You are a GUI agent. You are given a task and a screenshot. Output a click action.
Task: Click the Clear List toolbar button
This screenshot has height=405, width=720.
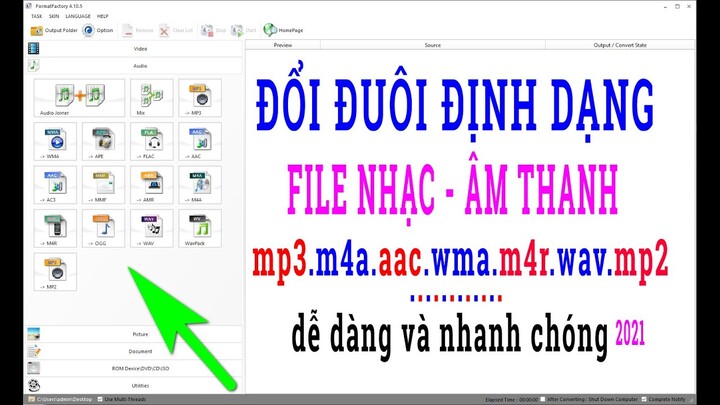pos(176,30)
